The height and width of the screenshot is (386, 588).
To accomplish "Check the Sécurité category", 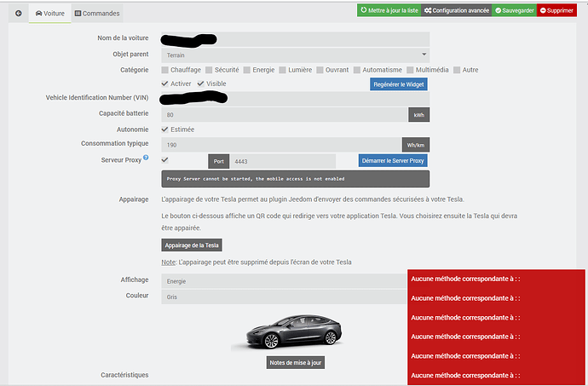I will (x=209, y=70).
